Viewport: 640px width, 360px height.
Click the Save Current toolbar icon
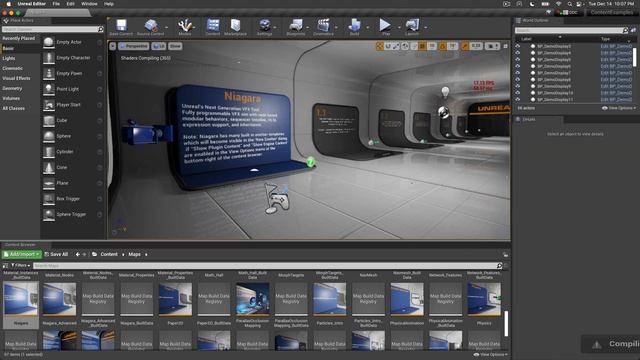coord(121,26)
